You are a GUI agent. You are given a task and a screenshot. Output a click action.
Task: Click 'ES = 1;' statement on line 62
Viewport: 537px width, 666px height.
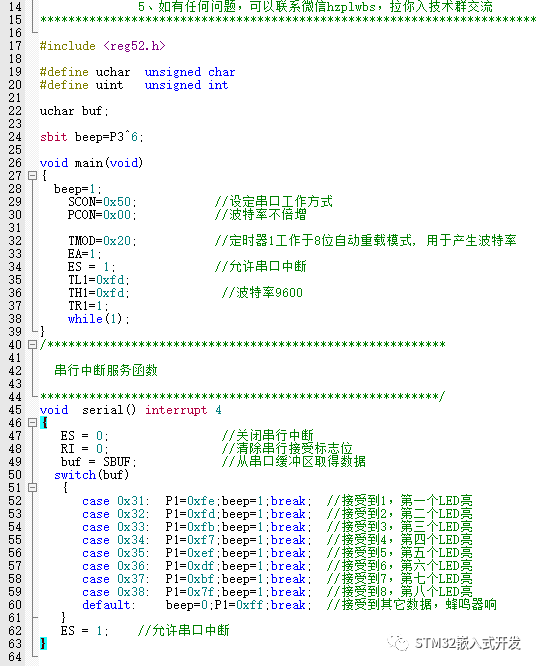pos(85,631)
